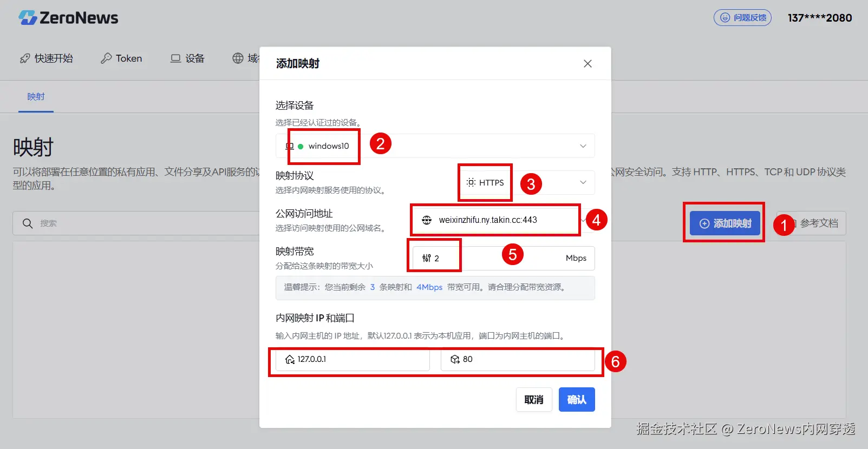Screen dimensions: 868x449
Task: Click the smiley icon in 问题反馈
Action: (725, 18)
